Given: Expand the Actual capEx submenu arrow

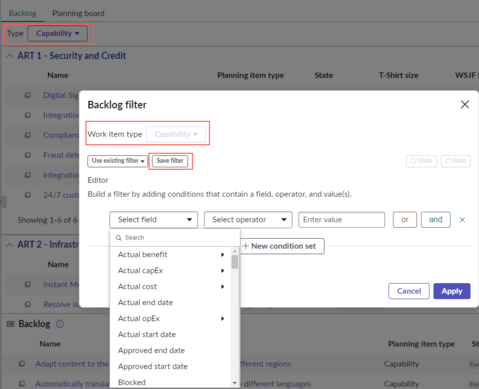Looking at the screenshot, I should point(223,271).
